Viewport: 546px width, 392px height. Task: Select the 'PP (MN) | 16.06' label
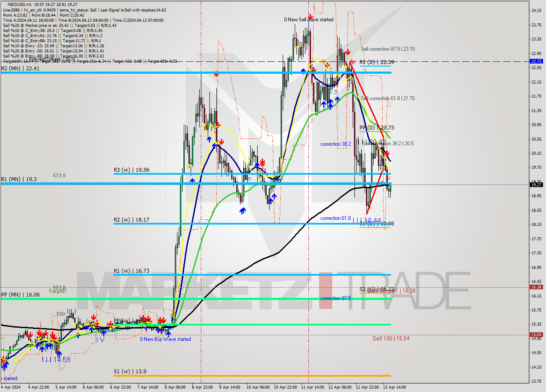tap(20, 294)
